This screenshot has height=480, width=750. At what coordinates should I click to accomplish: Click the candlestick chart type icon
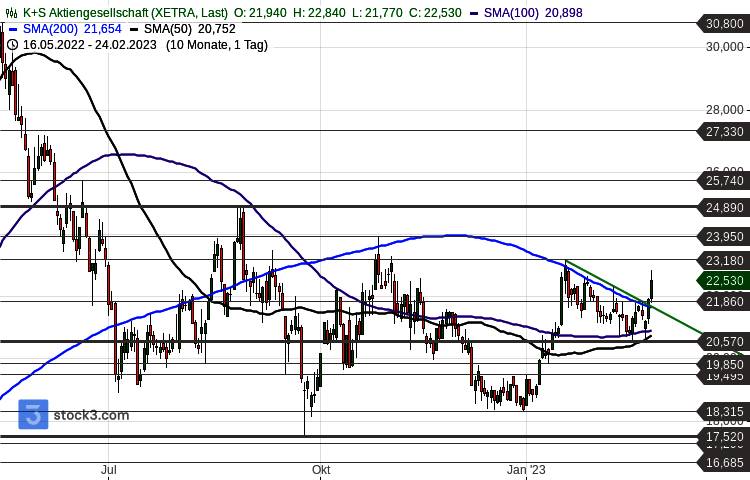coord(11,13)
